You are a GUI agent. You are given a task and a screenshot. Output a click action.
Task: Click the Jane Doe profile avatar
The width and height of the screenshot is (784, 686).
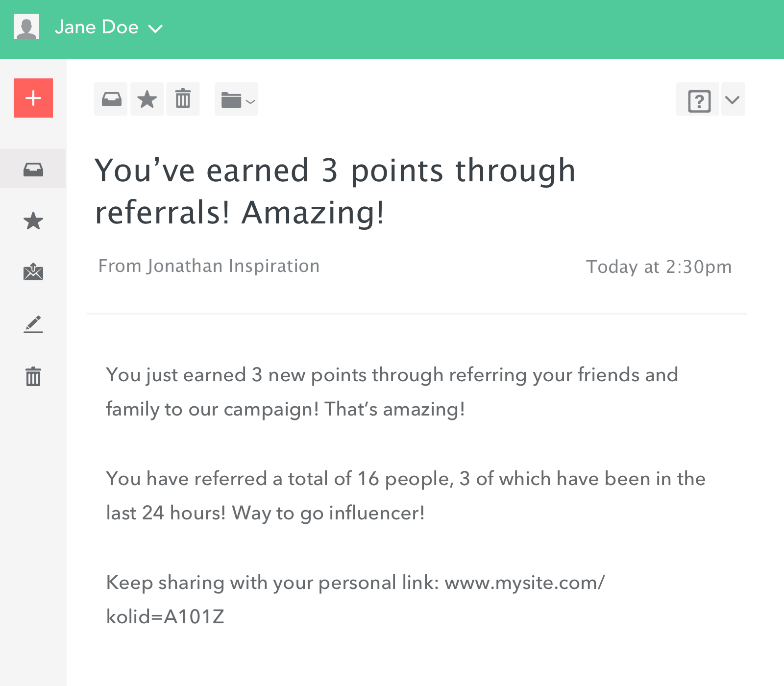click(x=26, y=27)
